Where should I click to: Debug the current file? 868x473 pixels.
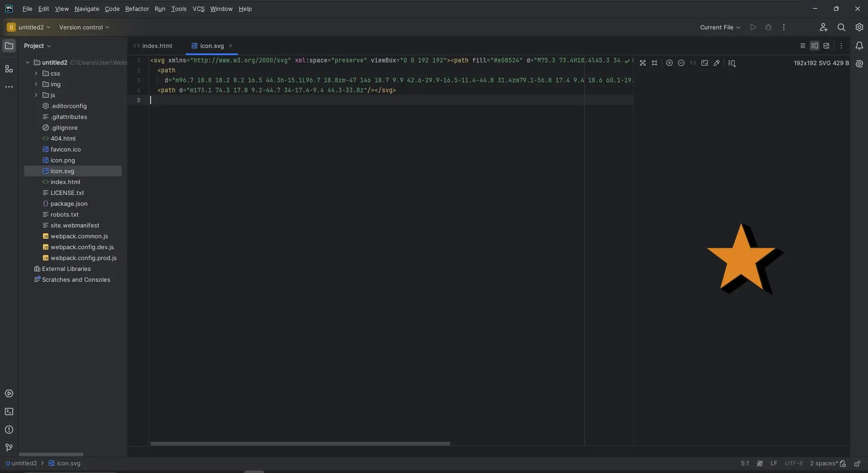click(x=768, y=27)
